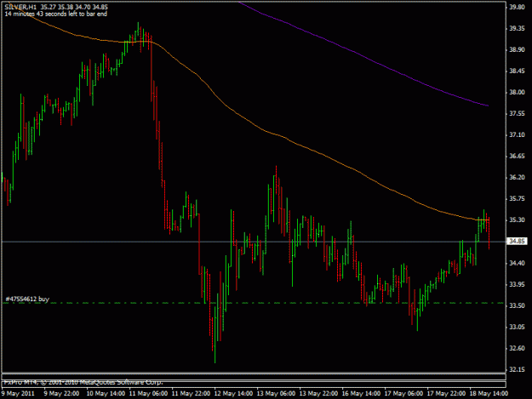Viewport: 532px width, 399px height.
Task: Click the 34.40 price scale label
Action: point(517,263)
